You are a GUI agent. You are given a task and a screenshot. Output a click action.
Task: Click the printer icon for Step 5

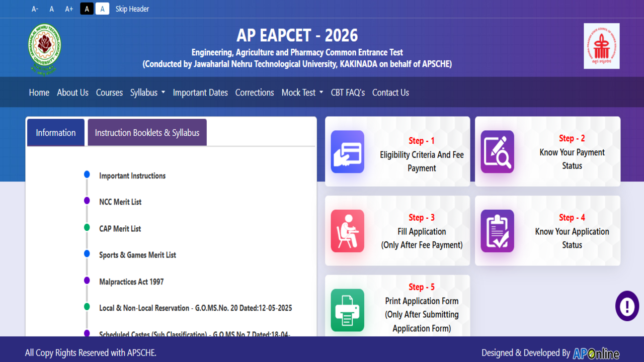click(347, 310)
